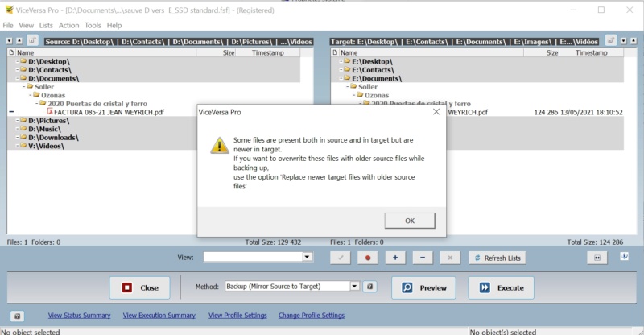Click the plus toolbar button
The width and height of the screenshot is (644, 335).
pyautogui.click(x=395, y=258)
